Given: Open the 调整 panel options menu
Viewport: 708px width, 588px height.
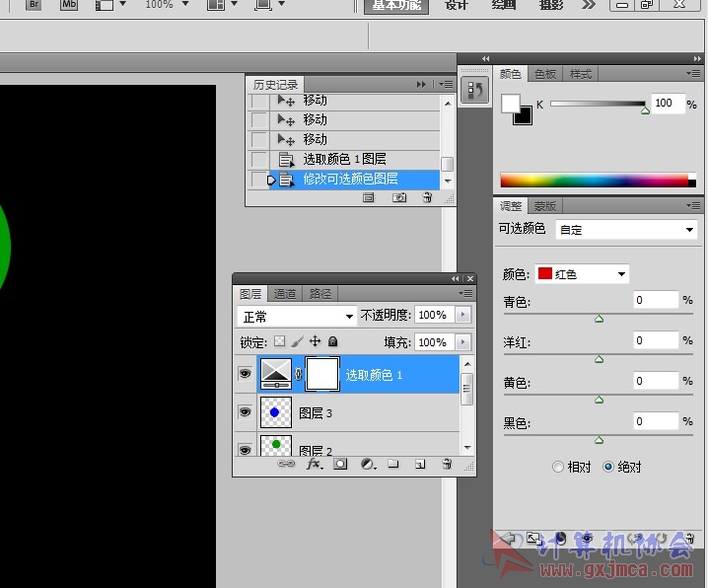Looking at the screenshot, I should pyautogui.click(x=693, y=205).
